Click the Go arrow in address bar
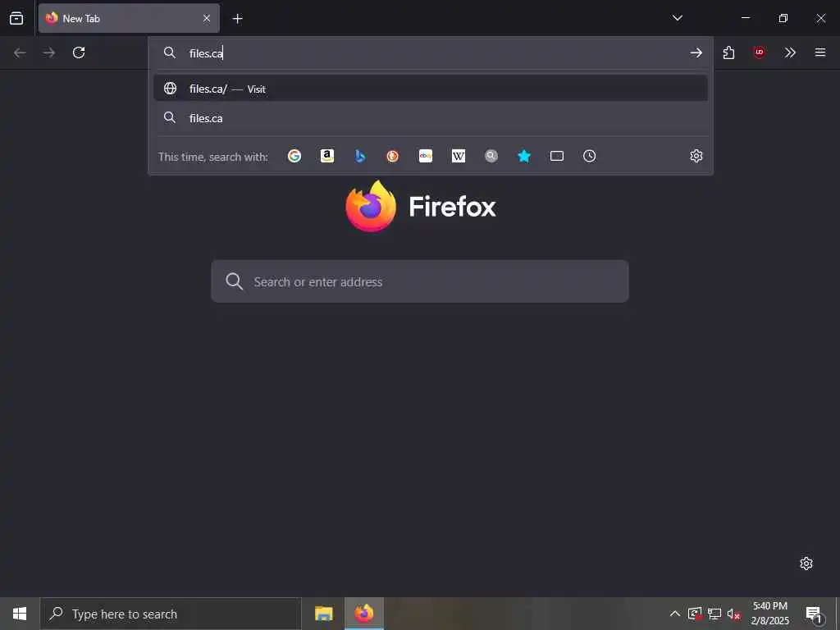840x630 pixels. click(x=696, y=52)
